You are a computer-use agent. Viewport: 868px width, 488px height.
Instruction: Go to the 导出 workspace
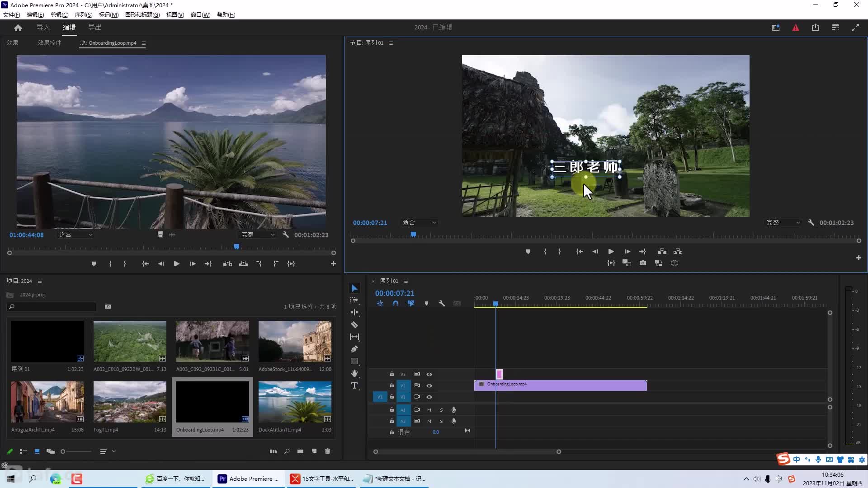pyautogui.click(x=95, y=27)
